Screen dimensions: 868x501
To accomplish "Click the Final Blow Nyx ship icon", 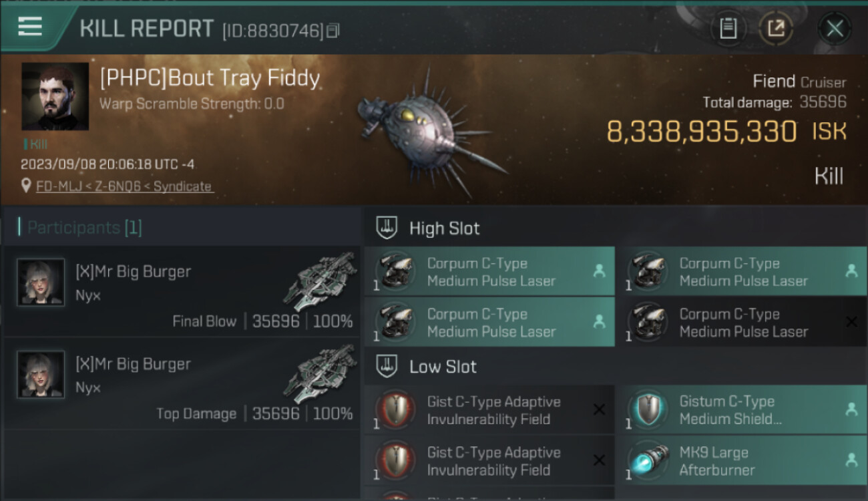I will click(320, 282).
